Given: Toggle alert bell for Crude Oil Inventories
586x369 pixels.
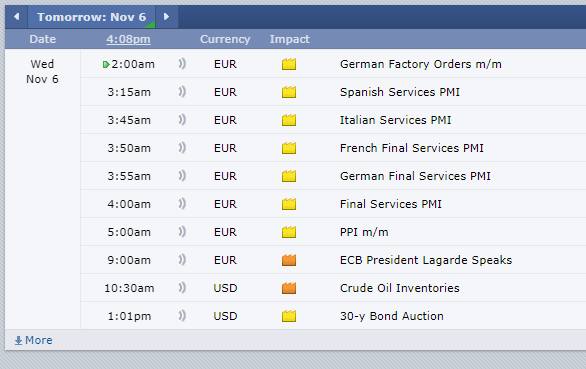Looking at the screenshot, I should point(182,288).
